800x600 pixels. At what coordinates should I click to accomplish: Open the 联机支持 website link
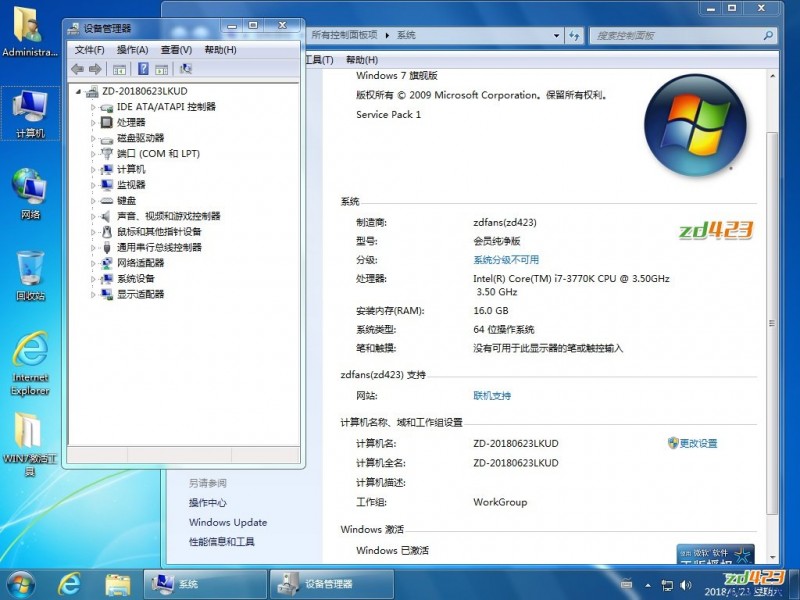coord(492,396)
